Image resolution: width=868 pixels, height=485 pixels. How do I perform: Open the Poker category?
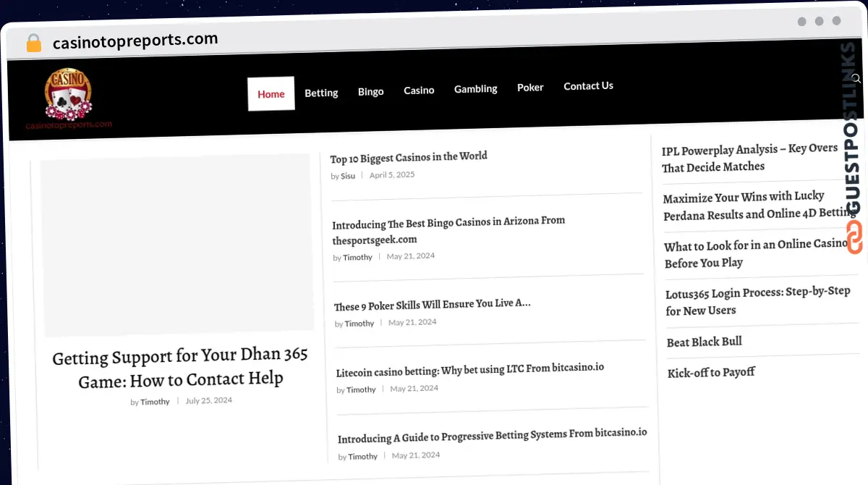tap(530, 87)
